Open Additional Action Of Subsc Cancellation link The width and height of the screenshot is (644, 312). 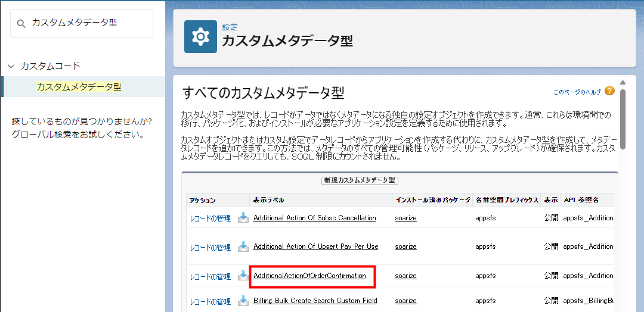coord(314,218)
